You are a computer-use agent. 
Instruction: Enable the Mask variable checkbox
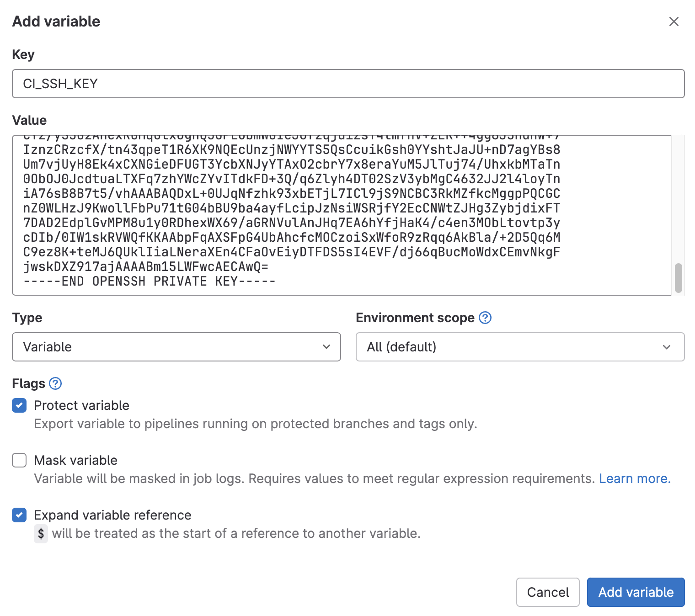(19, 460)
